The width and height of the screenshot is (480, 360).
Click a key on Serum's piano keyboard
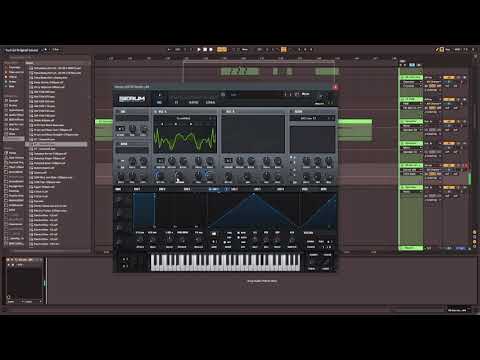[x=225, y=262]
